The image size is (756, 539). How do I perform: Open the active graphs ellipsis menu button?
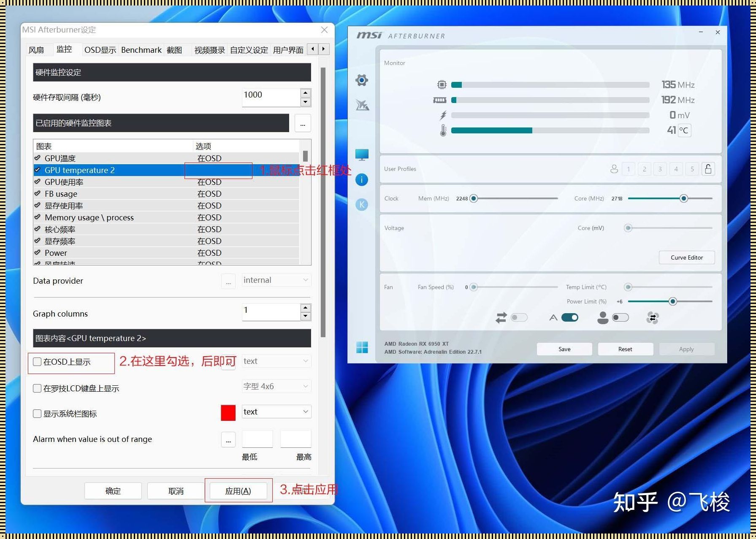point(303,123)
